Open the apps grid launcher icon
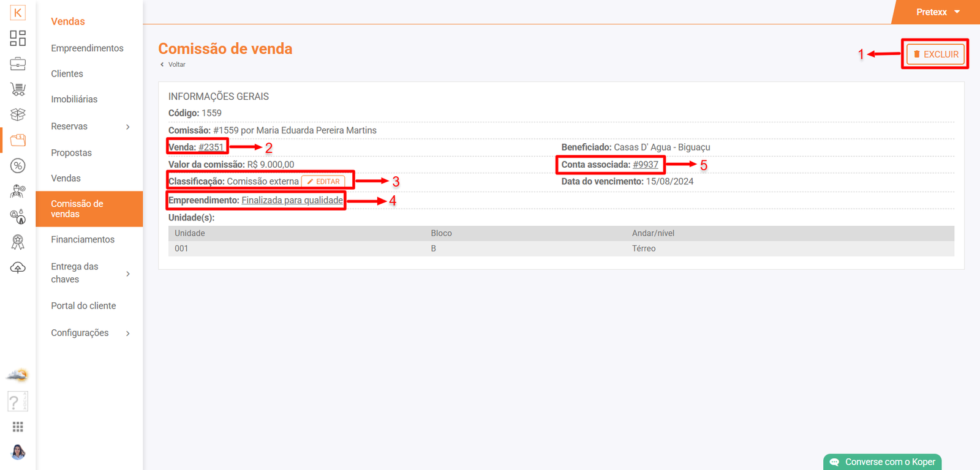 [18, 427]
